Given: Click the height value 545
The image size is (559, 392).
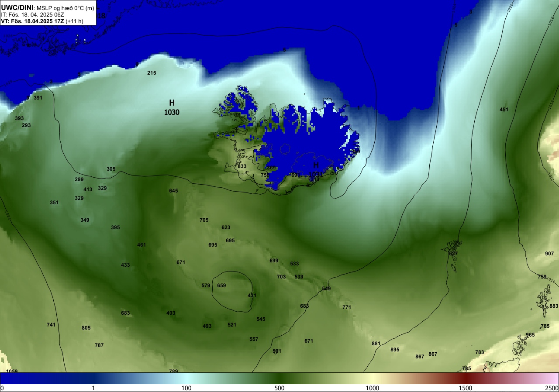Looking at the screenshot, I should tap(261, 319).
